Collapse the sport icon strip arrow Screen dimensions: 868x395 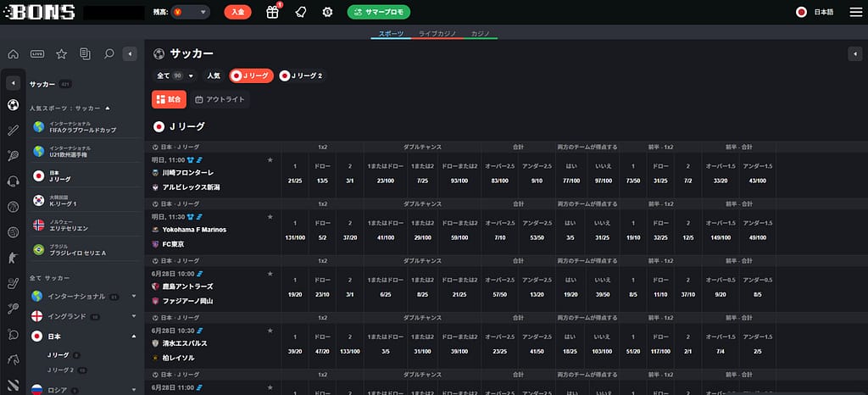(14, 83)
